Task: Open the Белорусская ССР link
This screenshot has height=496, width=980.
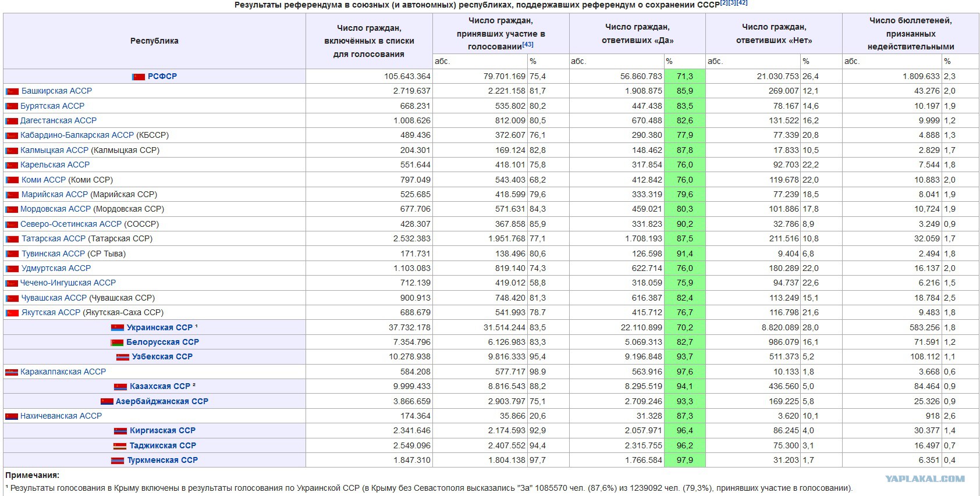Action: pos(163,342)
